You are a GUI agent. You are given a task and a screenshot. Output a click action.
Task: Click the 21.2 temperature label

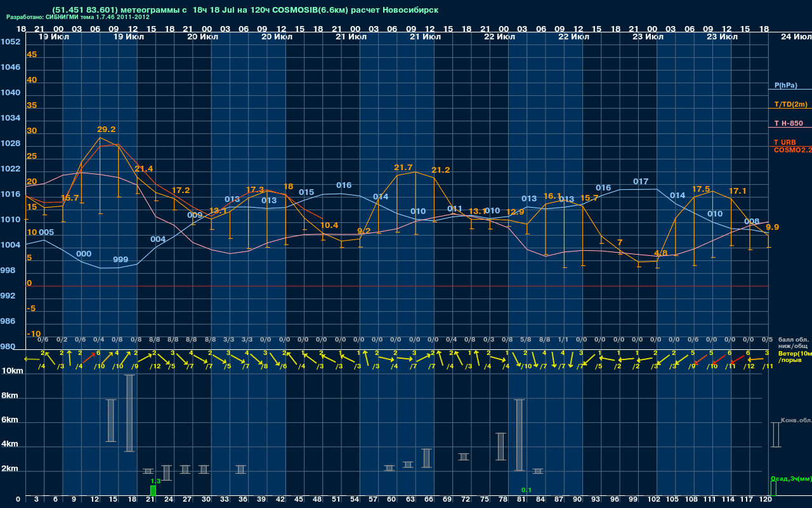tap(441, 170)
